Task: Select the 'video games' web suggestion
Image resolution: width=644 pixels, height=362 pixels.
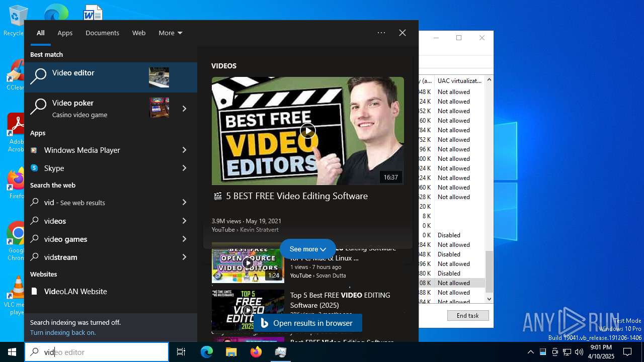Action: pos(65,239)
